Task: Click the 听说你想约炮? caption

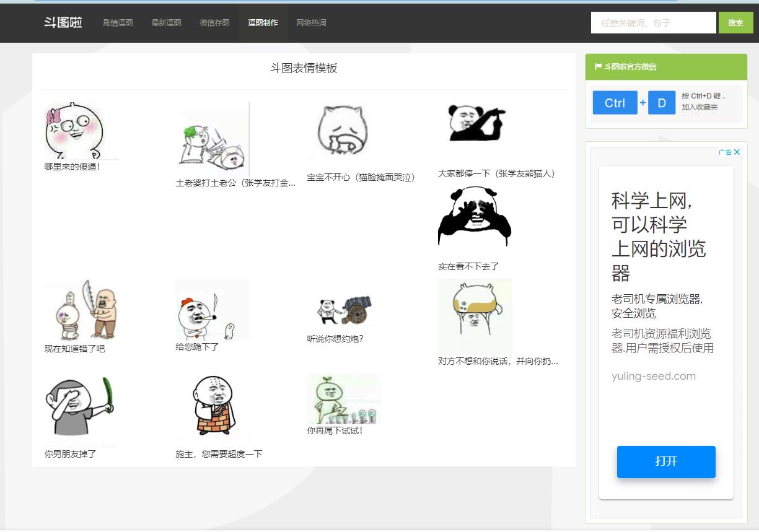Action: click(335, 339)
